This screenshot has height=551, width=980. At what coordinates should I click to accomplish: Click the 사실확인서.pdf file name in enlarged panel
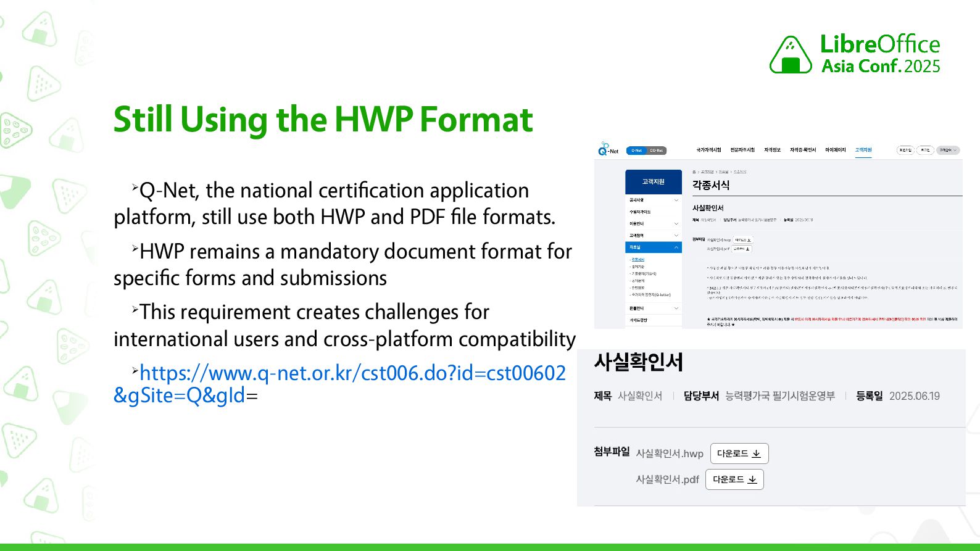coord(667,479)
